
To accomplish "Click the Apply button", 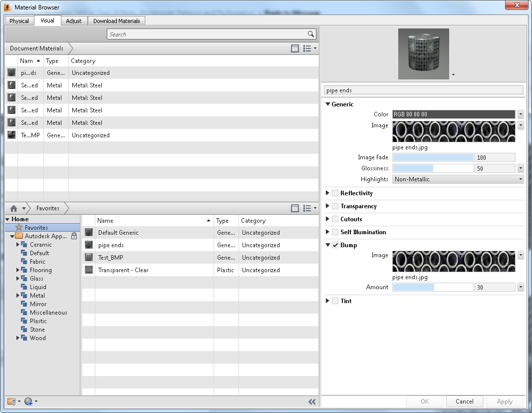I will pos(505,401).
